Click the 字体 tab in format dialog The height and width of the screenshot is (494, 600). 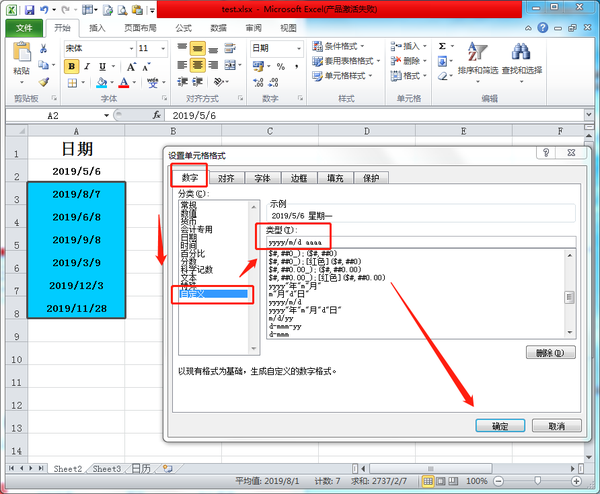[x=262, y=178]
